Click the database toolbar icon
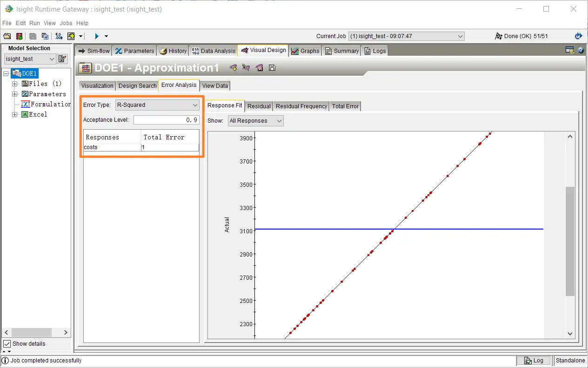 pyautogui.click(x=19, y=36)
